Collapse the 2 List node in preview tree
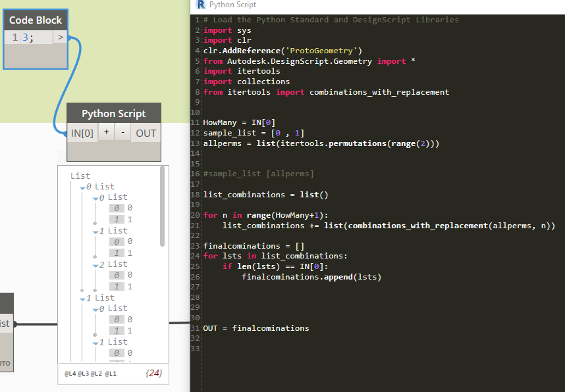This screenshot has width=565, height=392. point(95,266)
